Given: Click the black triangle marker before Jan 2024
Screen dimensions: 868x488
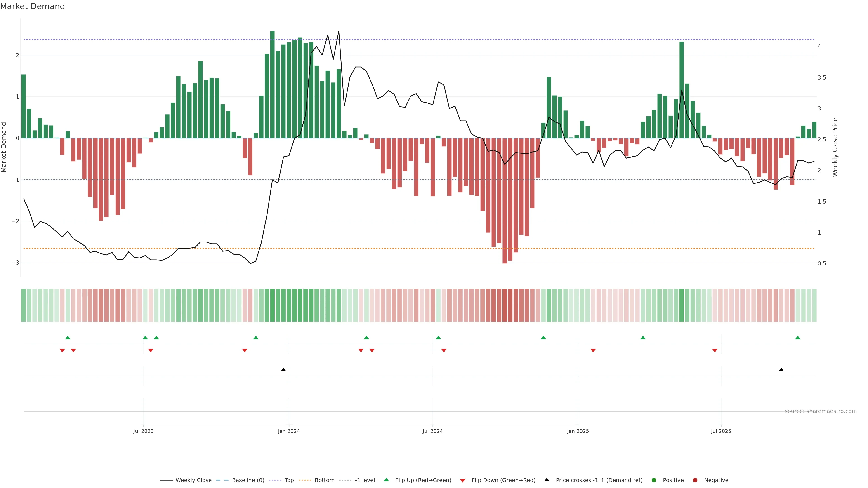Looking at the screenshot, I should click(x=283, y=370).
